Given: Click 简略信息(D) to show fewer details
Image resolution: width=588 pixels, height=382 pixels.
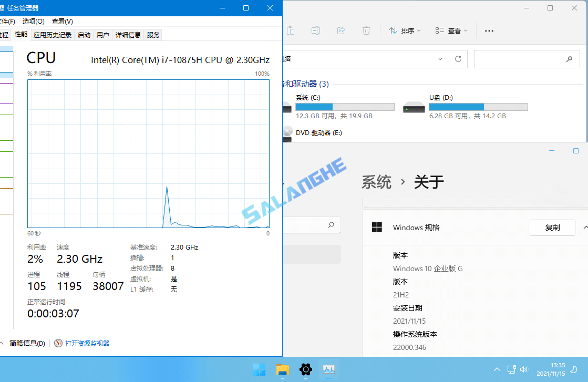Looking at the screenshot, I should [27, 344].
